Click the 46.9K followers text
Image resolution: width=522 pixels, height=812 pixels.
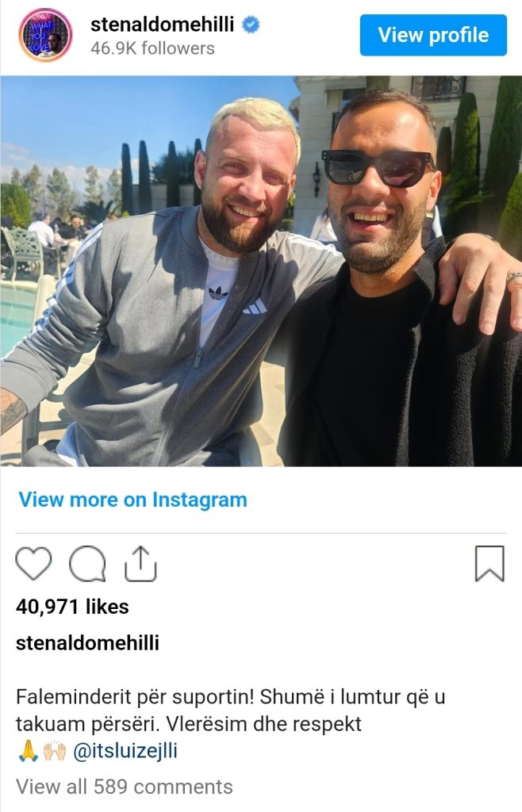(x=152, y=48)
